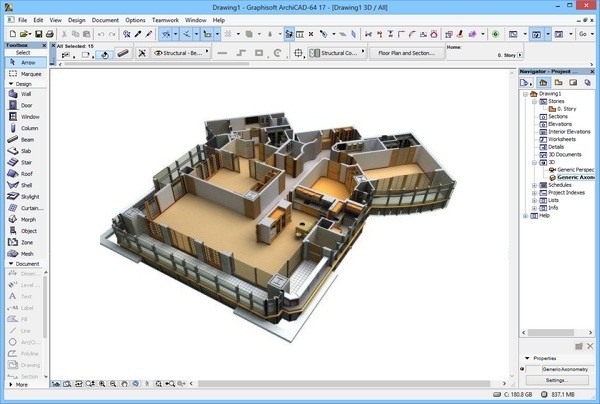Click the zoom in magnifier icon
This screenshot has height=404, width=600.
[x=102, y=383]
